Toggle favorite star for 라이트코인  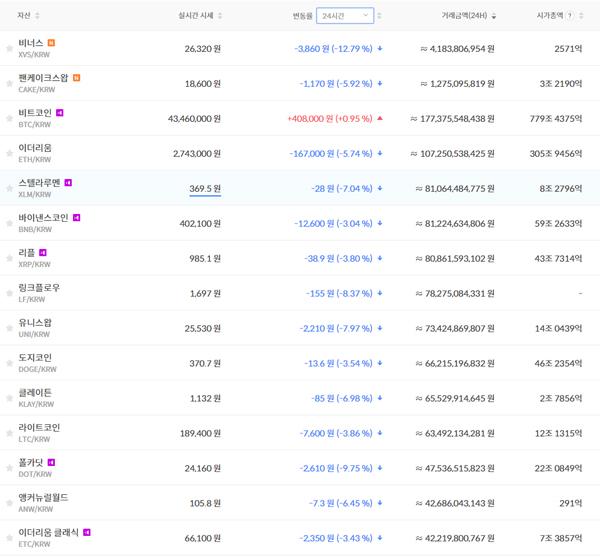[10, 433]
